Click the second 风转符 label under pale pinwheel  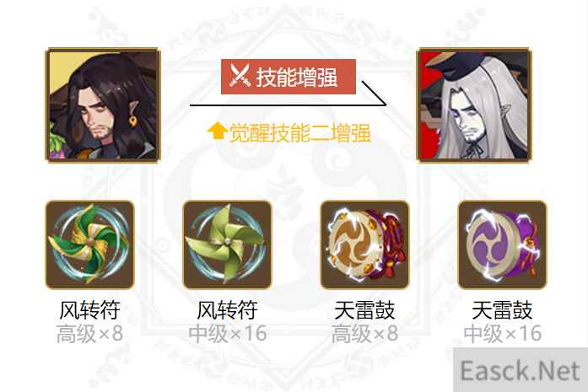pos(227,310)
